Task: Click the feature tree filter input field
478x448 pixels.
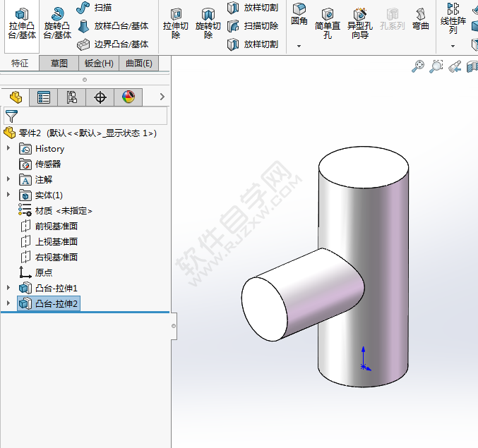Action: point(85,116)
